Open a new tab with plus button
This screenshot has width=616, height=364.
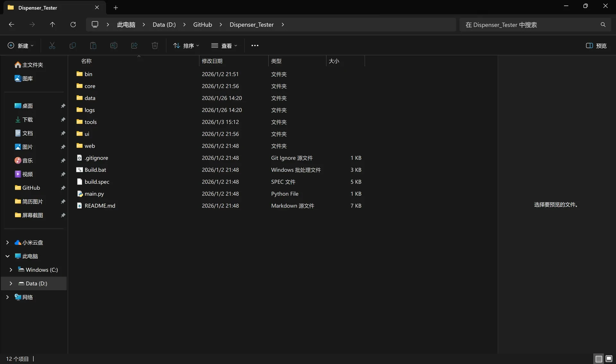(116, 8)
